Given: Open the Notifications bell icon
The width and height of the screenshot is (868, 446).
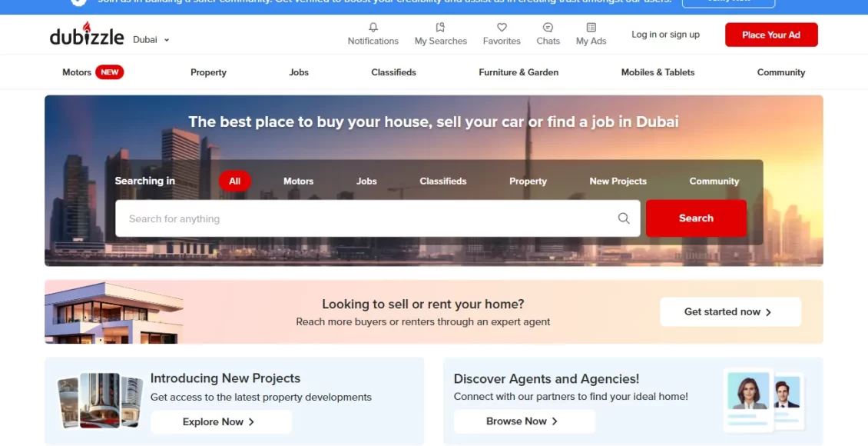Looking at the screenshot, I should pos(373,28).
